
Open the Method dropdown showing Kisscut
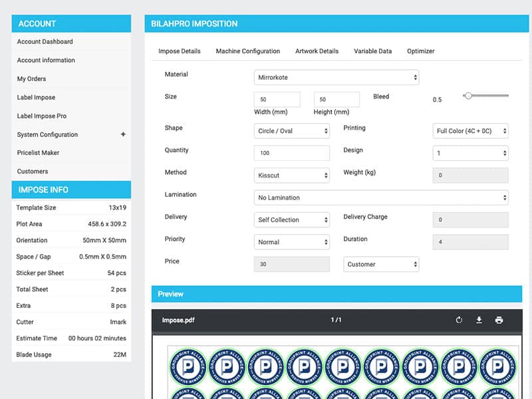[291, 176]
